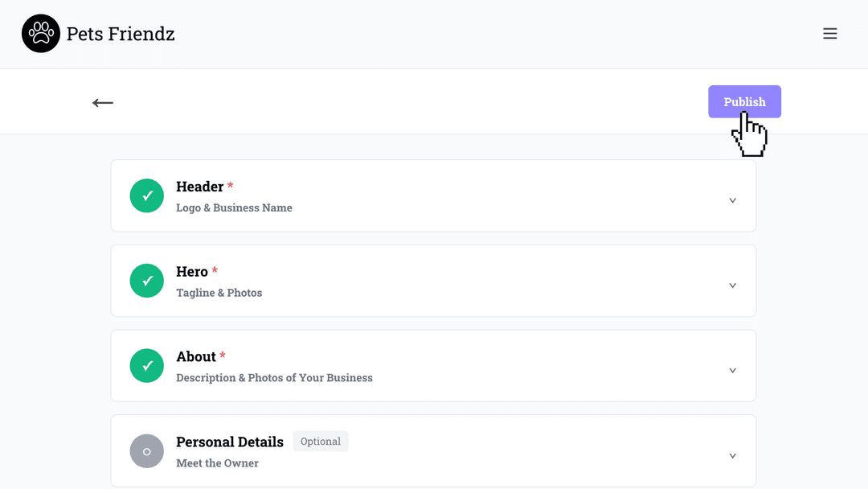Click the Personal Details gray status circle

pos(147,451)
